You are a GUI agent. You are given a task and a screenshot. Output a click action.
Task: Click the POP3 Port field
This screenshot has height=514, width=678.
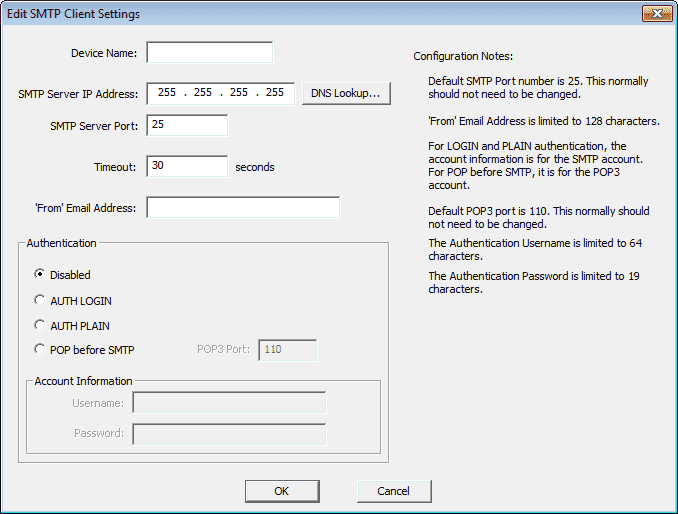point(288,350)
